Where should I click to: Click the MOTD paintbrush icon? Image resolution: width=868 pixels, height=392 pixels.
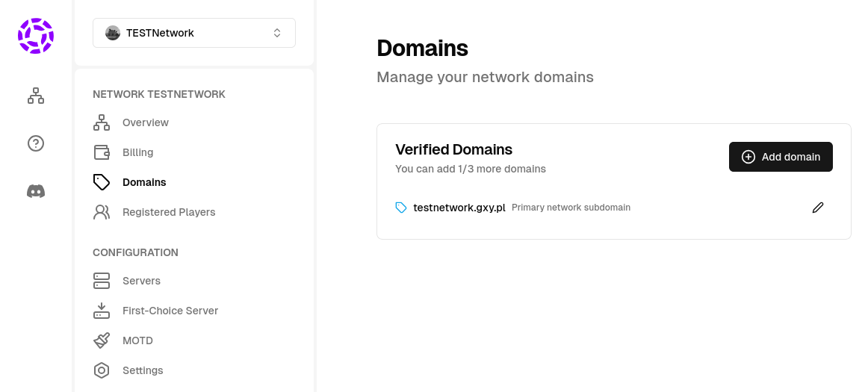click(x=102, y=340)
